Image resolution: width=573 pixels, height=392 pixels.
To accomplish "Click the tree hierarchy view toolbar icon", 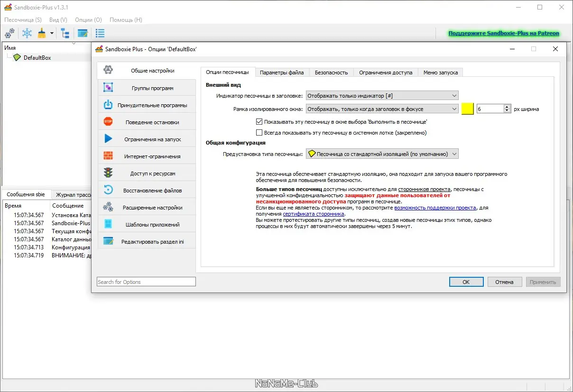I will coord(65,33).
